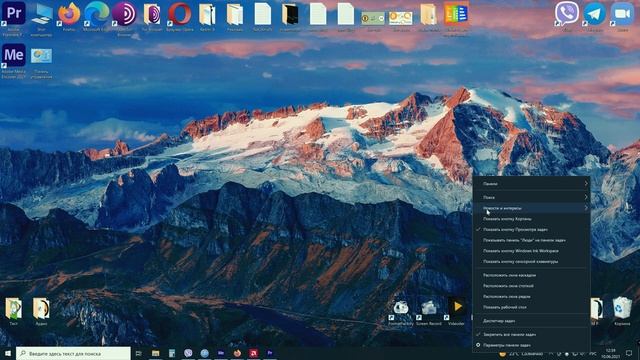The height and width of the screenshot is (360, 640).
Task: Open the red app icon on the taskbar
Action: (x=253, y=353)
